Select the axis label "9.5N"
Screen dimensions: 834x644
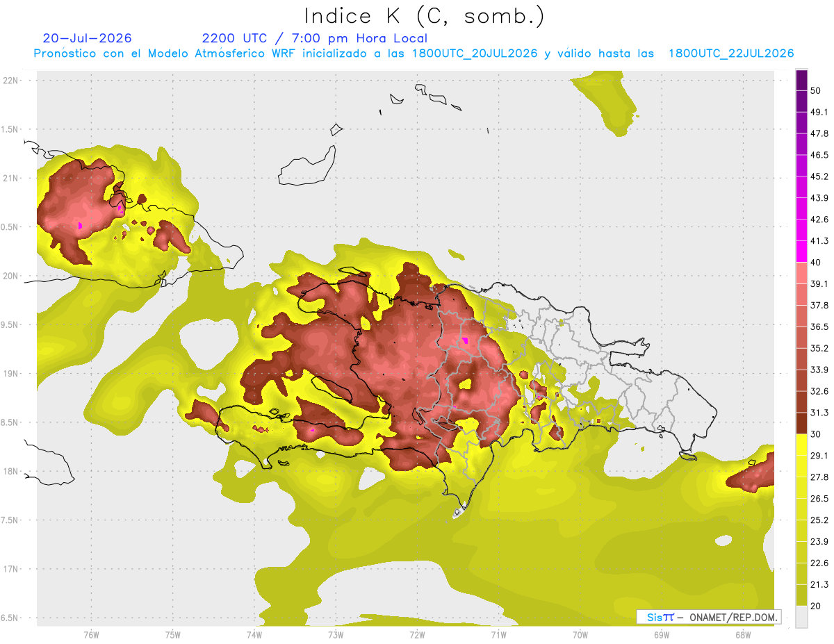pos(10,324)
